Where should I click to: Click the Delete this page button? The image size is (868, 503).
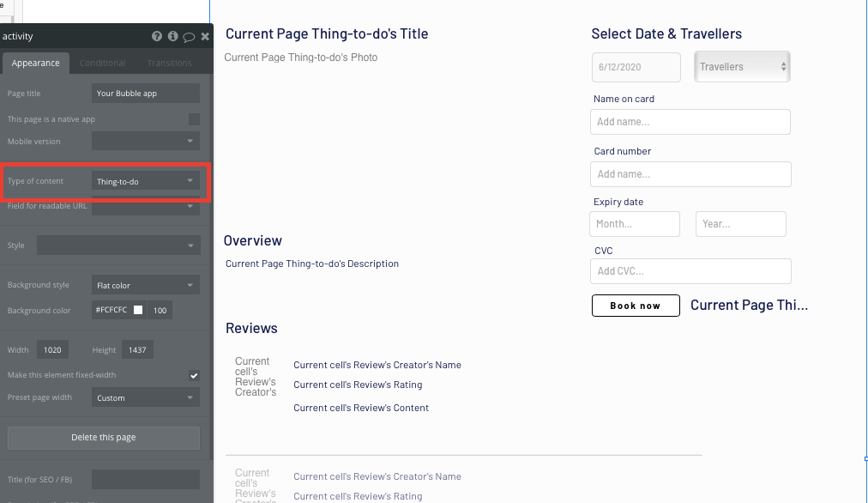pos(103,438)
